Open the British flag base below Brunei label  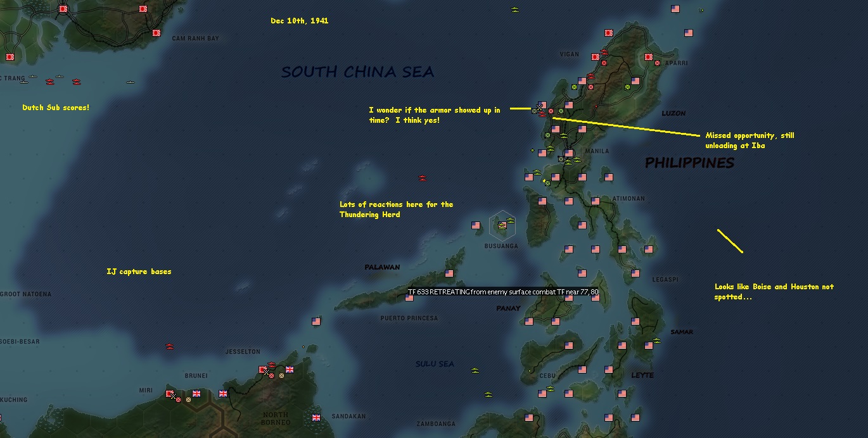(x=196, y=394)
